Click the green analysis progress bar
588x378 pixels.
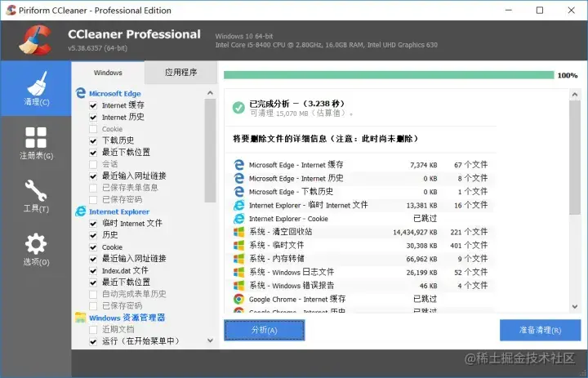[389, 75]
